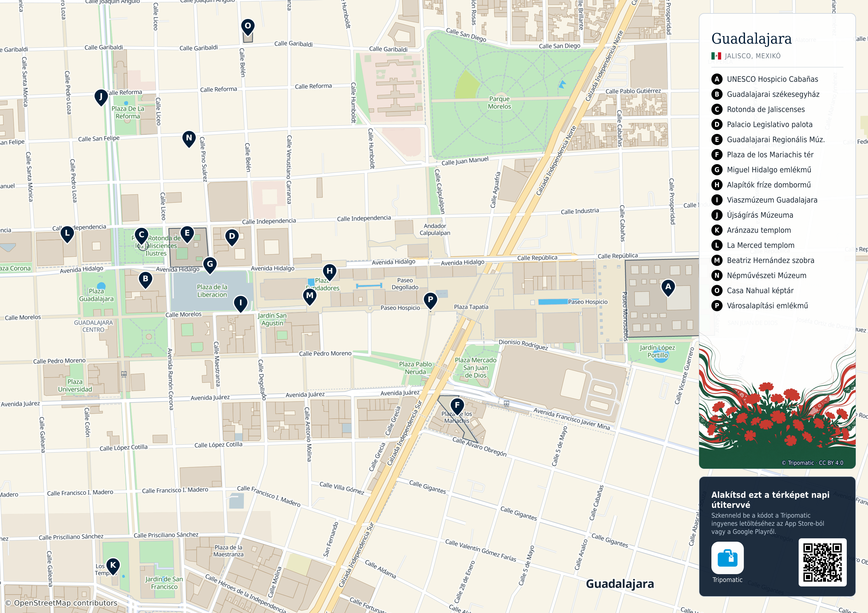This screenshot has width=868, height=613.
Task: Click map pin D on Calle Independencia block
Action: (x=232, y=237)
